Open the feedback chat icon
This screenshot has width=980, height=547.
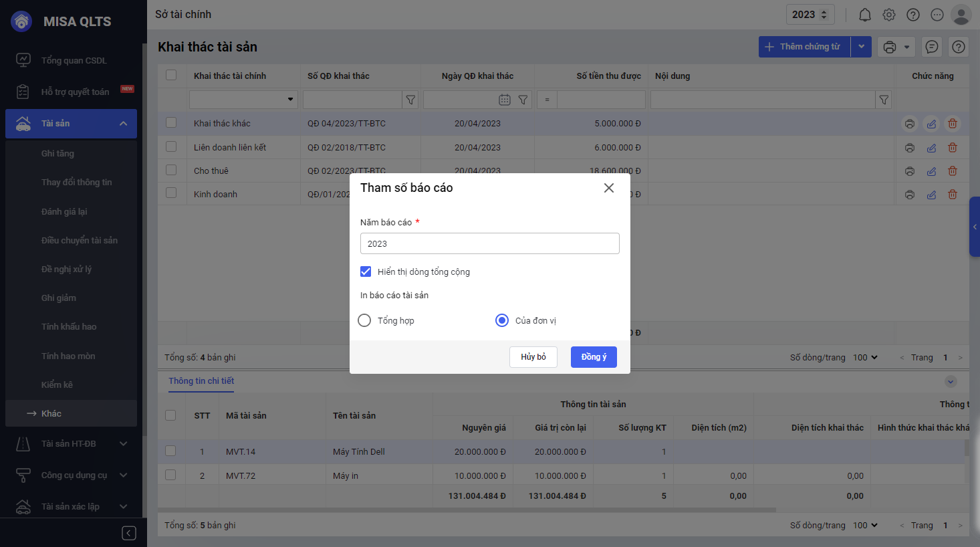(931, 47)
